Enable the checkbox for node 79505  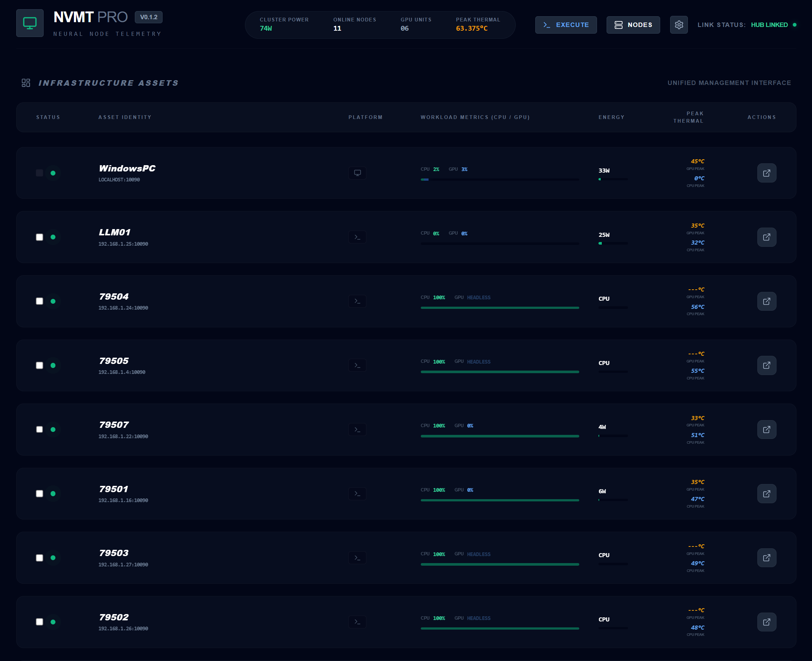40,365
